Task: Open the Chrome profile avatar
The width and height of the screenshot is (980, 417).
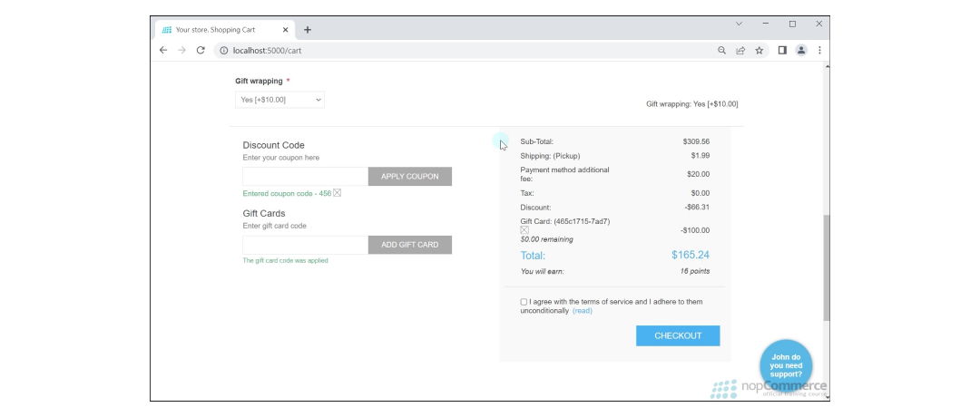Action: pyautogui.click(x=801, y=51)
